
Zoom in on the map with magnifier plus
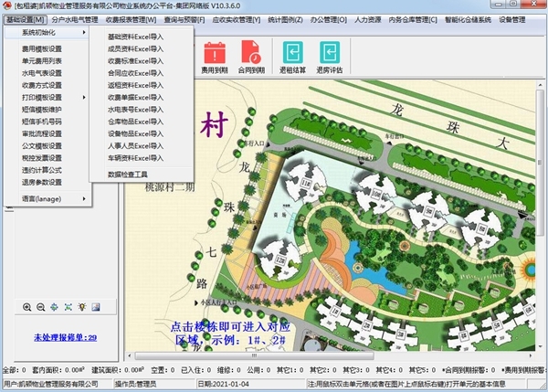tap(26, 307)
